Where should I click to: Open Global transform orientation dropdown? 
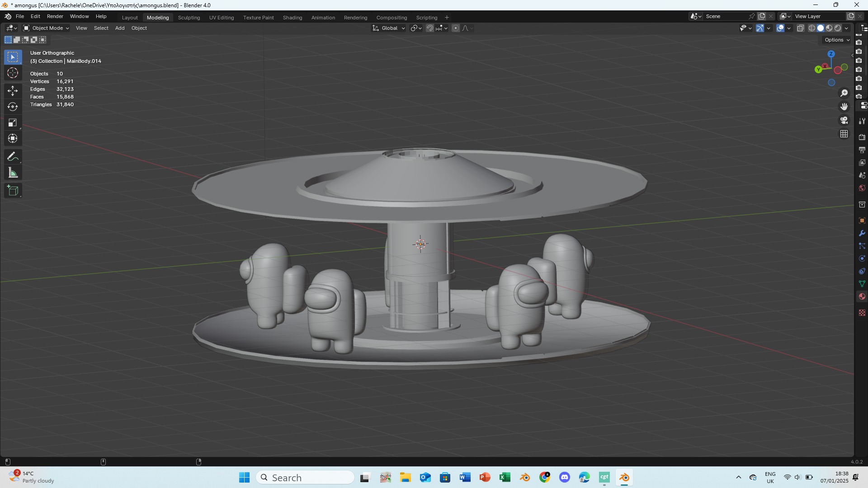coord(389,28)
